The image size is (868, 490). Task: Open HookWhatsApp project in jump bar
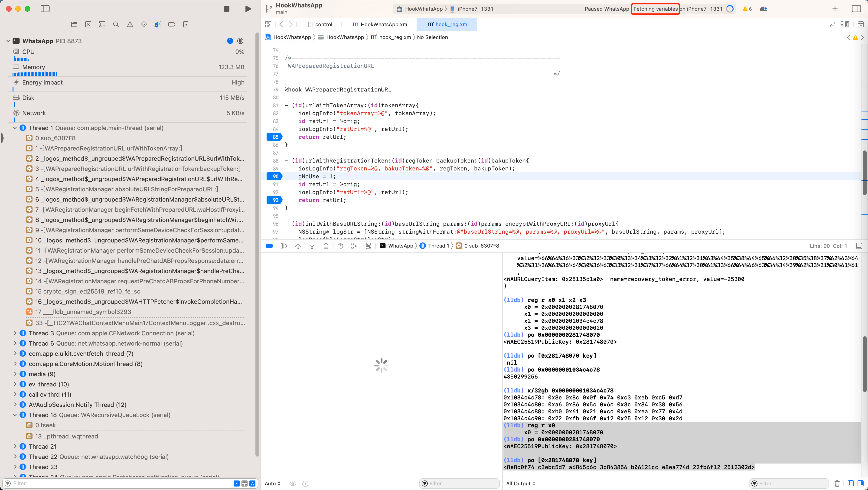[x=288, y=37]
